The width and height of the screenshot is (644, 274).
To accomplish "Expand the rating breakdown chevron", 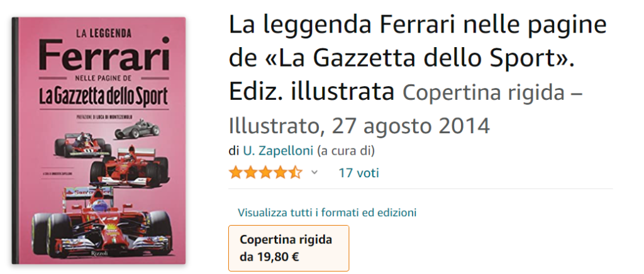I will tap(314, 173).
